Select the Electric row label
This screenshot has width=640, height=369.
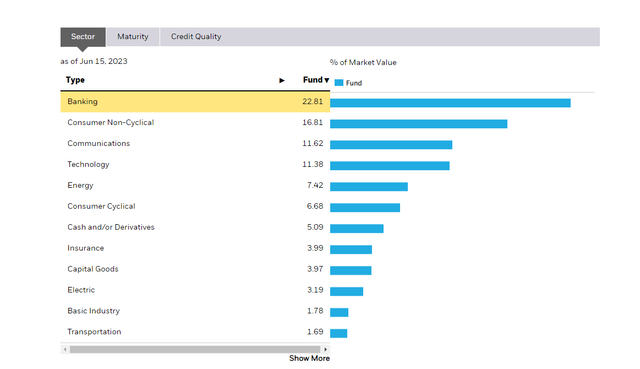[x=81, y=290]
